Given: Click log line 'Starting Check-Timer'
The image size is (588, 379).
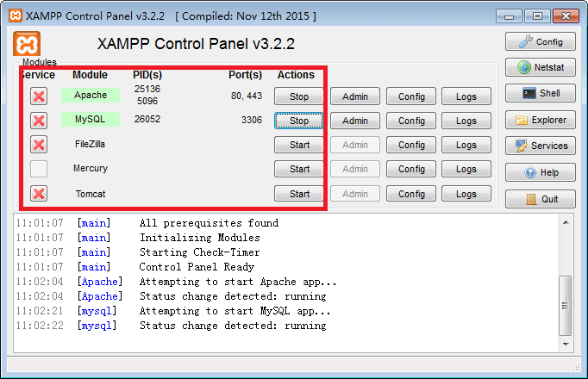Looking at the screenshot, I should click(200, 252).
